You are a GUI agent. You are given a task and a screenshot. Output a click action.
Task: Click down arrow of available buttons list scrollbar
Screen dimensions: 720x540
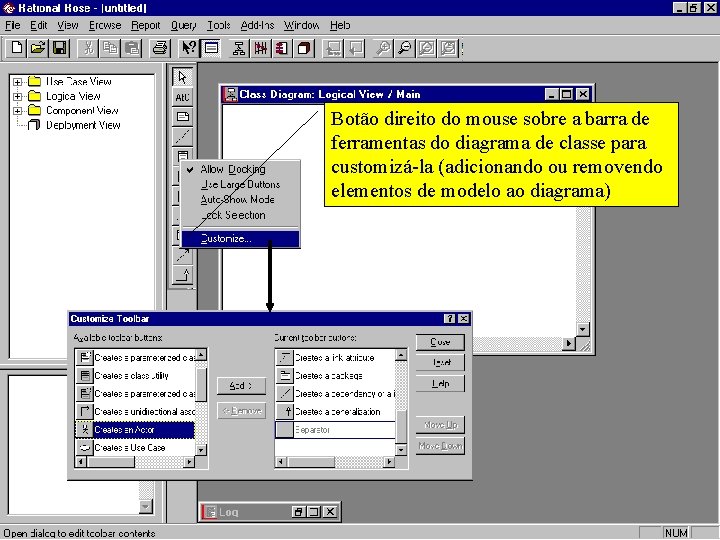(201, 450)
